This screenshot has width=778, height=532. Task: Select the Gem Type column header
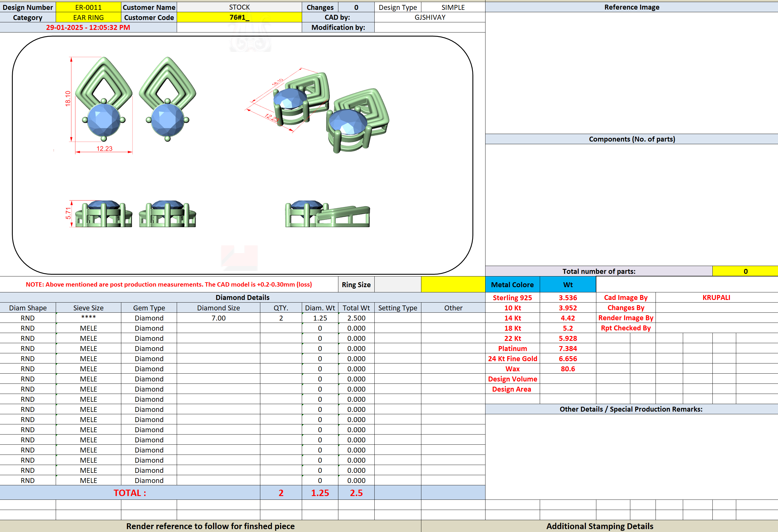149,308
